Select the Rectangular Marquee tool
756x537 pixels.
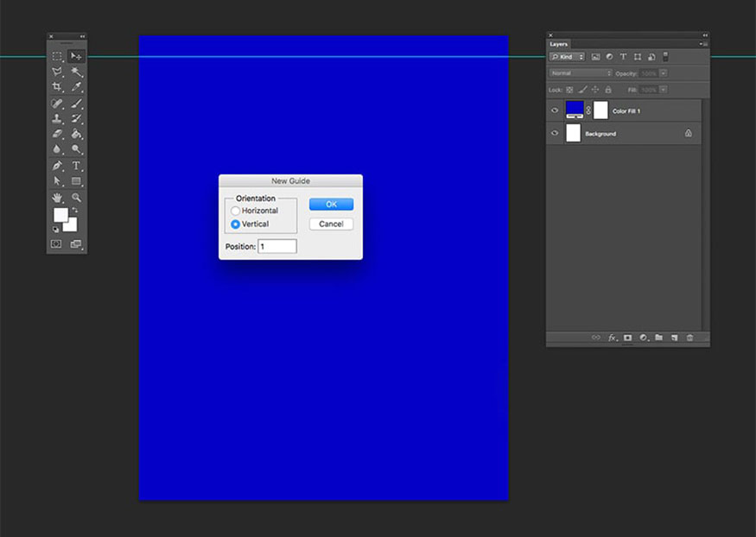point(57,56)
